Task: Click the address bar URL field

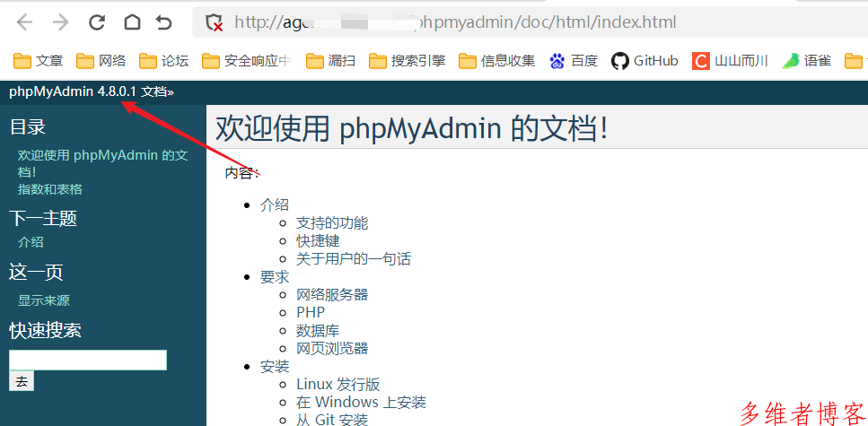Action: (x=530, y=22)
